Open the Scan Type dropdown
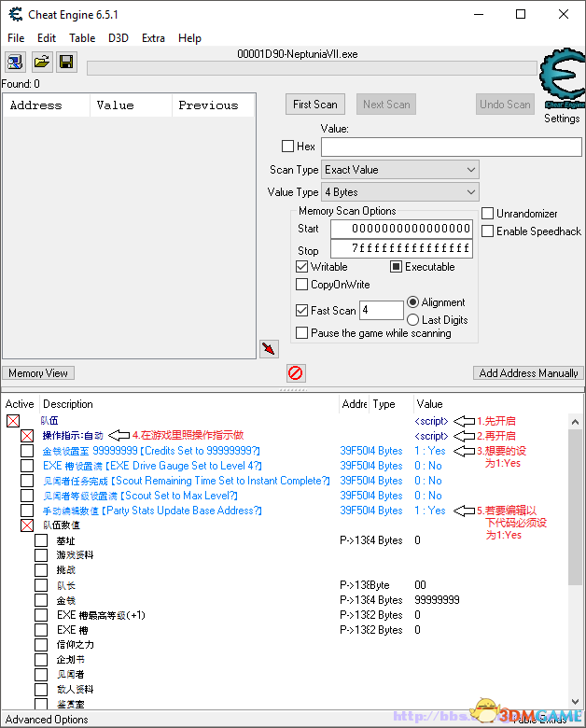Image resolution: width=586 pixels, height=728 pixels. pos(400,170)
